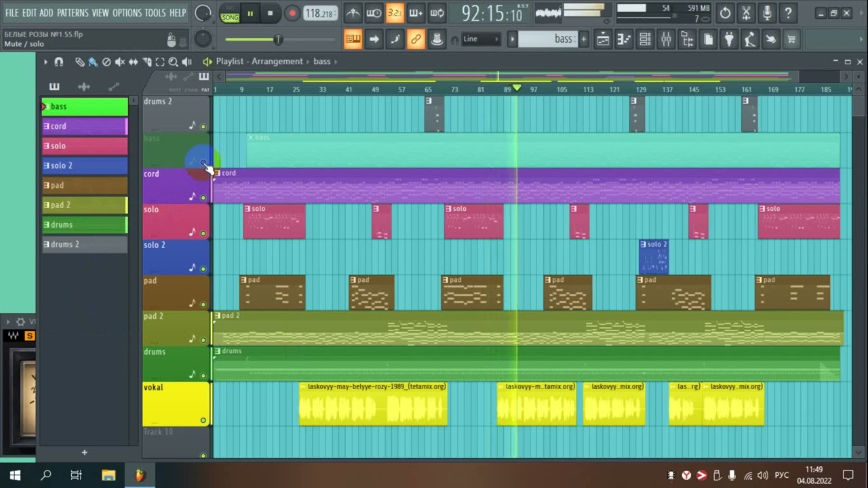Select the Slip tool
The height and width of the screenshot is (488, 868).
click(133, 62)
